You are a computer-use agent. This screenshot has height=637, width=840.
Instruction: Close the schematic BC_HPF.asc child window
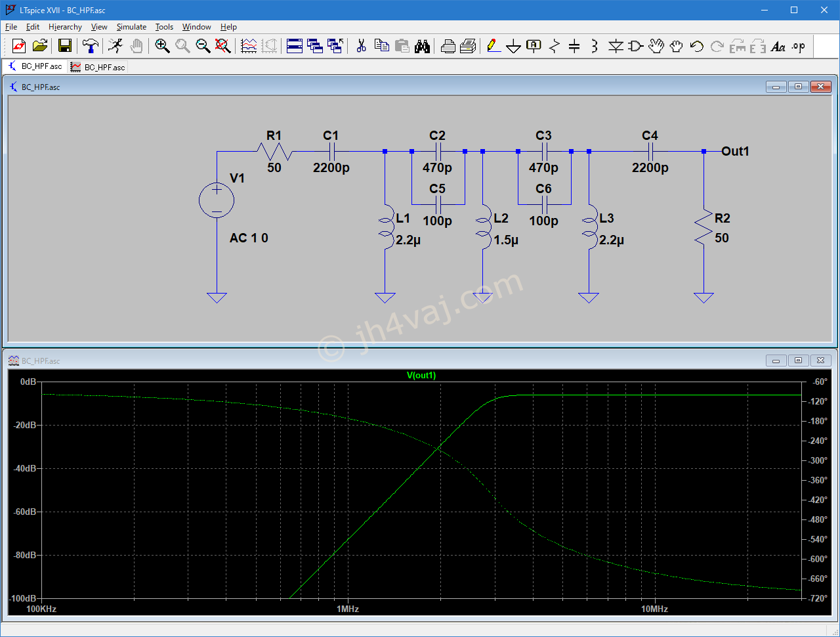pos(821,87)
